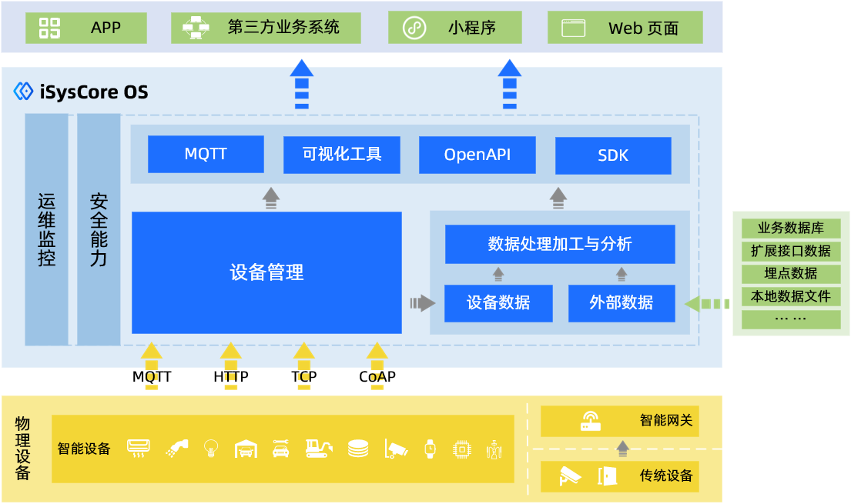Screen dimensions: 851x504
Task: Select the SDK block
Action: click(x=613, y=155)
